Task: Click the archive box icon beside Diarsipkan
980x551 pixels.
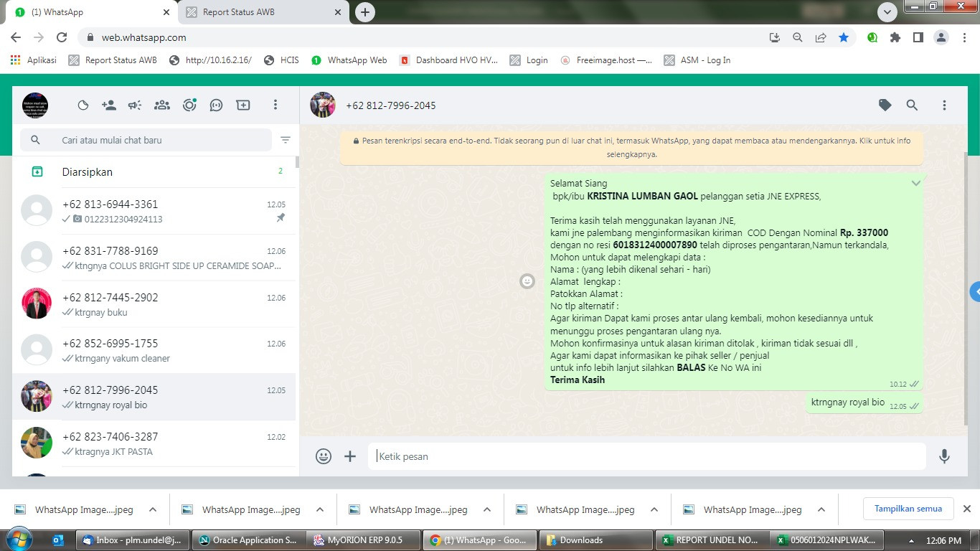Action: (37, 171)
